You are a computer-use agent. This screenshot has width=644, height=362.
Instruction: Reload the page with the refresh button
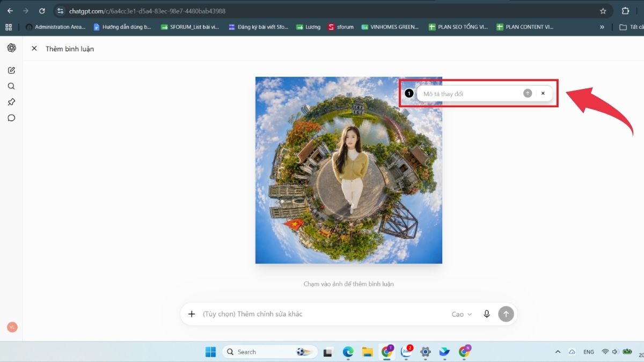tap(42, 11)
